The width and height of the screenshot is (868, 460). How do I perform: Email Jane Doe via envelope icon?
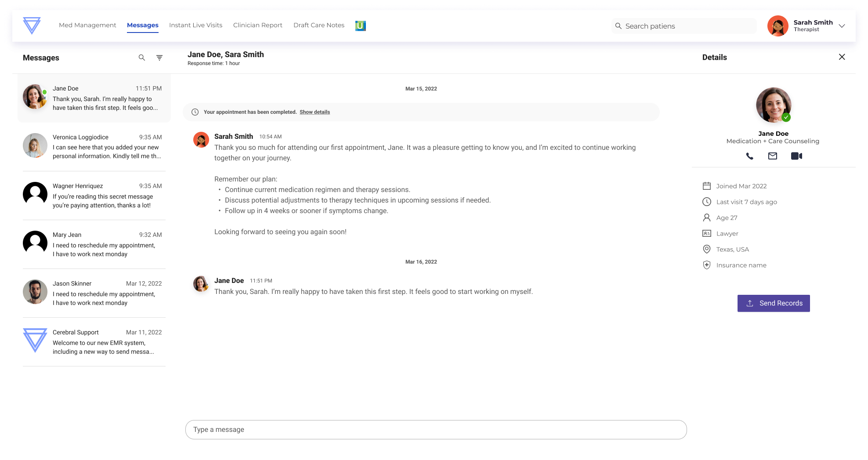click(x=772, y=156)
